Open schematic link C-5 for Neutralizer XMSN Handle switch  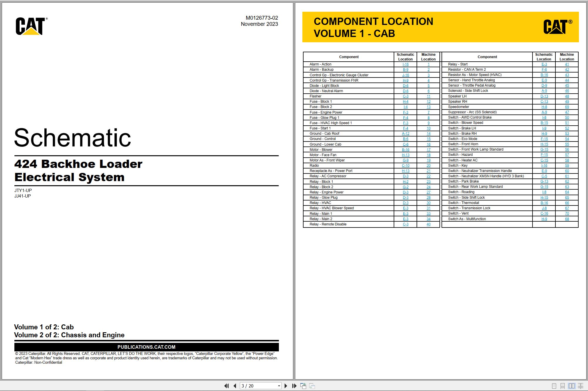pos(544,176)
